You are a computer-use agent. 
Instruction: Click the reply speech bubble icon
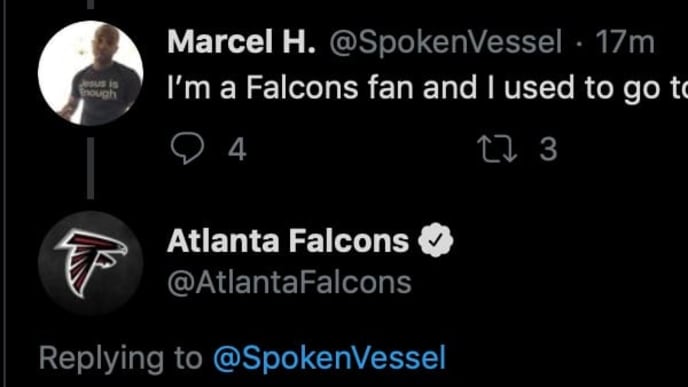pos(187,148)
